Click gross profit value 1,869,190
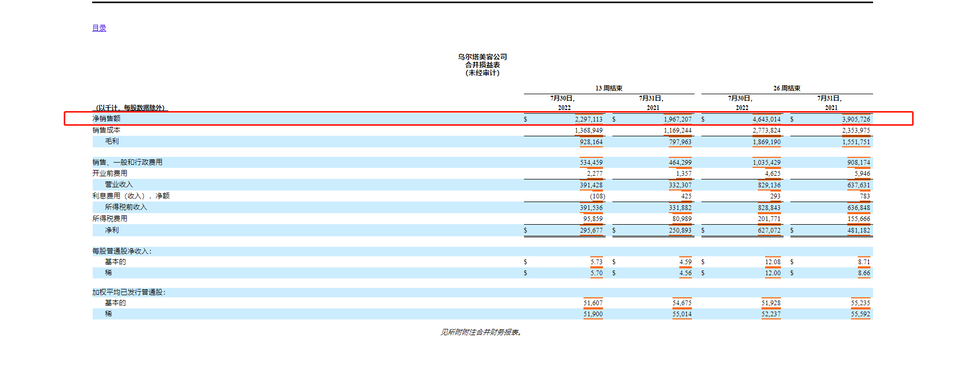The height and width of the screenshot is (371, 980). (x=767, y=142)
